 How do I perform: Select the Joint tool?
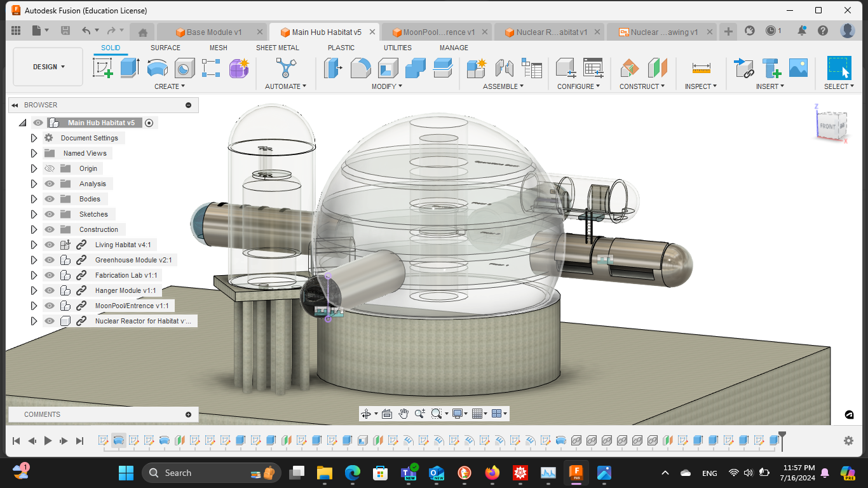coord(503,67)
